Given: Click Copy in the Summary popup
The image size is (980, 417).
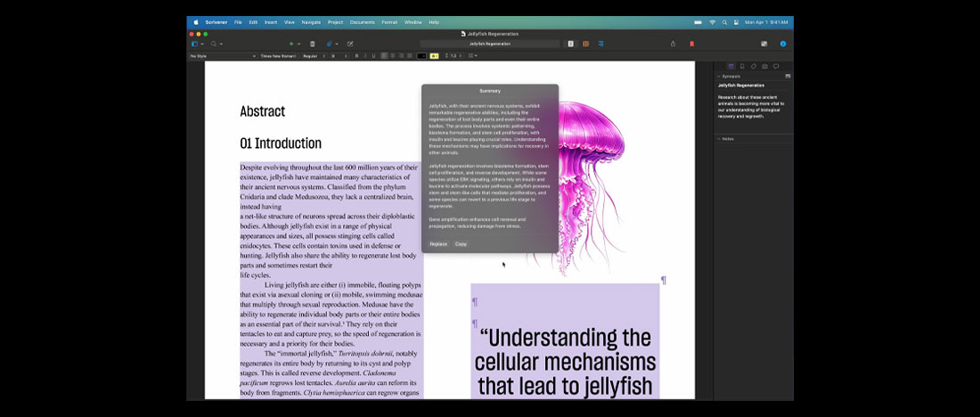Looking at the screenshot, I should pyautogui.click(x=461, y=243).
